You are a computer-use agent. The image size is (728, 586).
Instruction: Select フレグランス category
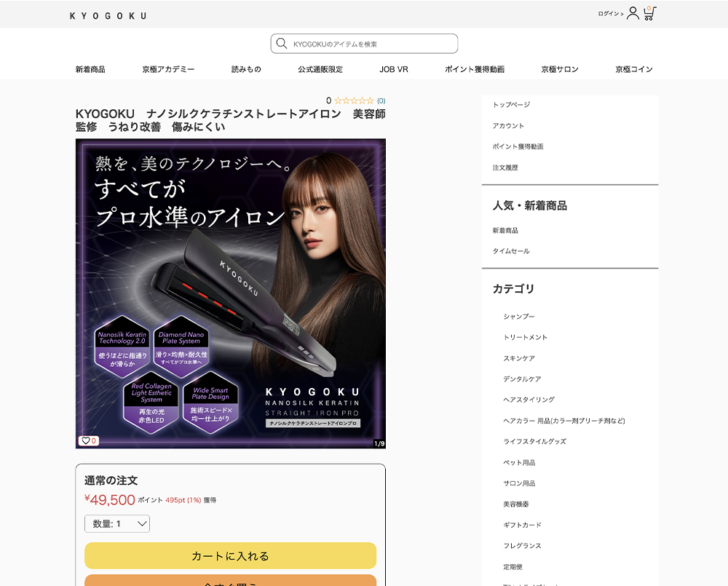[522, 546]
